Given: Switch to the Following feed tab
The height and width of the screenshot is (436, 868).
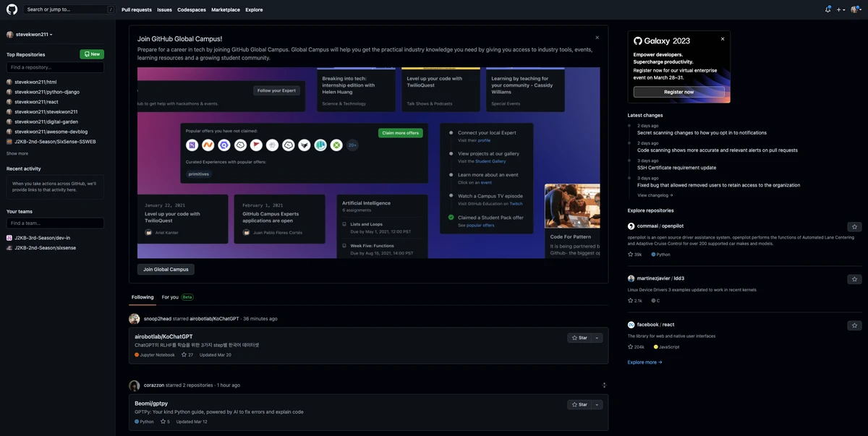Looking at the screenshot, I should (x=142, y=297).
